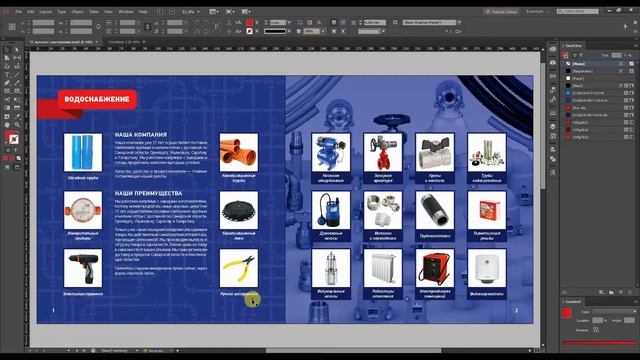This screenshot has height=360, width=640.
Task: Click Reverse Gradient button
Action: point(596,329)
